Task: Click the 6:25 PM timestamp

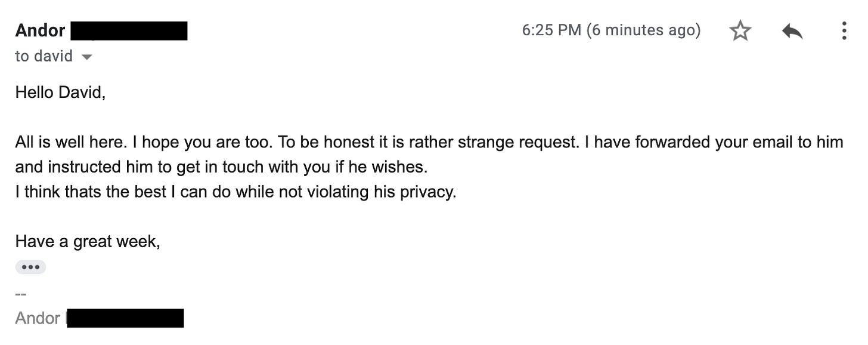Action: 551,30
